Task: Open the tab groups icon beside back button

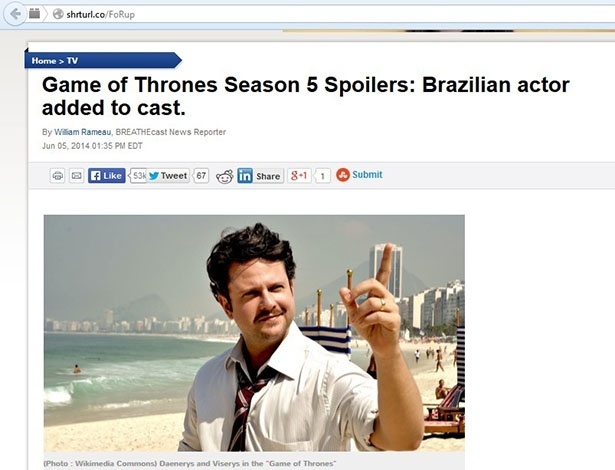Action: click(x=35, y=14)
